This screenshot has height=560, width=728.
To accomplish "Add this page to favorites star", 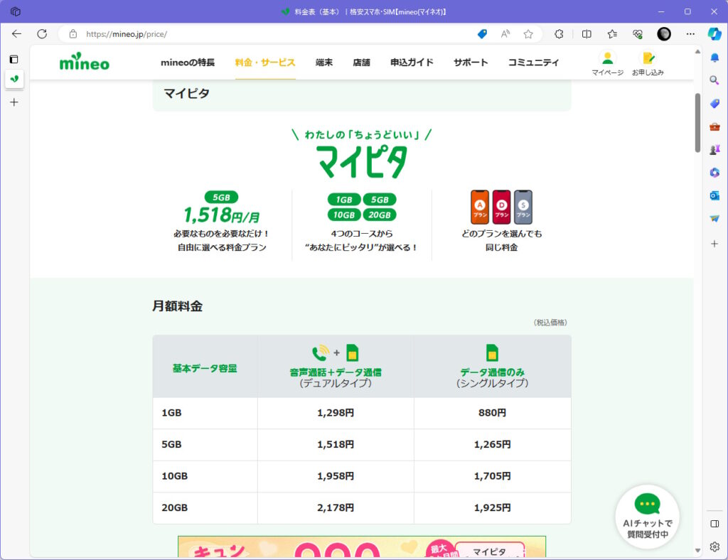I will click(x=528, y=34).
